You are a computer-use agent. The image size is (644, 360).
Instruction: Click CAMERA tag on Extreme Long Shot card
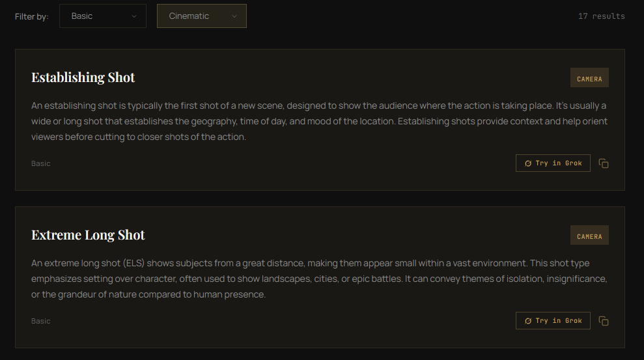coord(589,236)
